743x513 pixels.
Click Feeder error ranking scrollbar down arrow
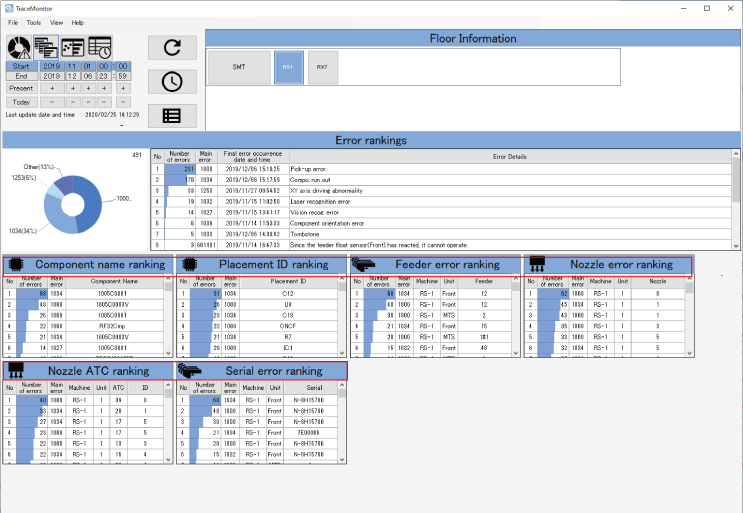(x=516, y=353)
